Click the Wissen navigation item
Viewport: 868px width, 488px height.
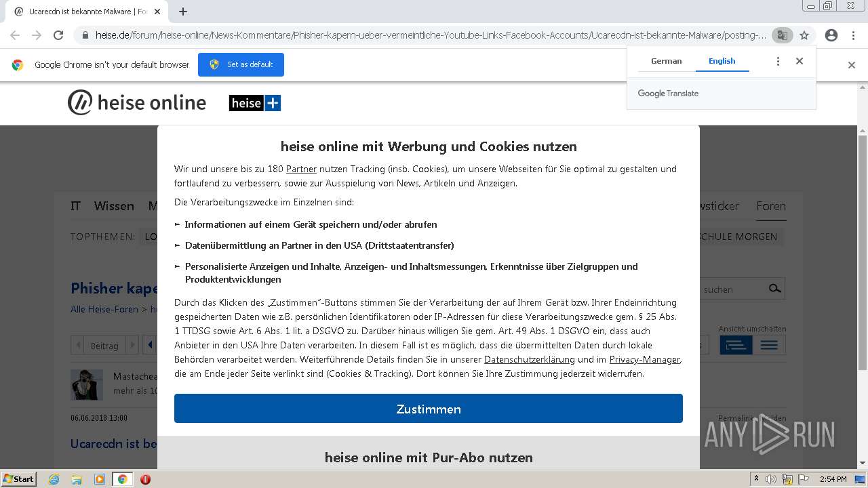coord(114,206)
